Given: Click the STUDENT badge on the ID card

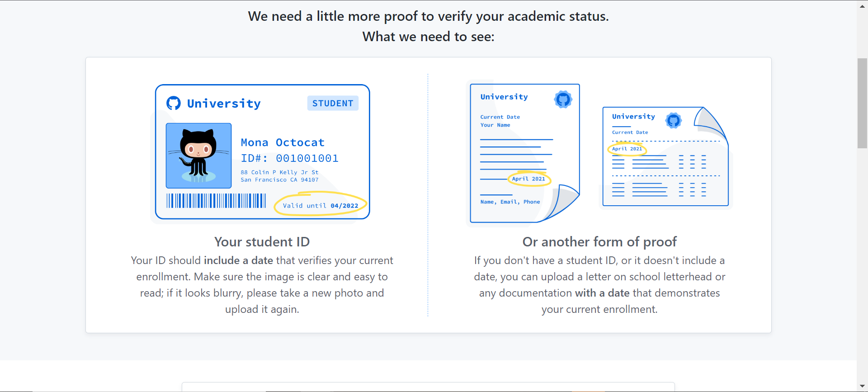Looking at the screenshot, I should [x=333, y=103].
